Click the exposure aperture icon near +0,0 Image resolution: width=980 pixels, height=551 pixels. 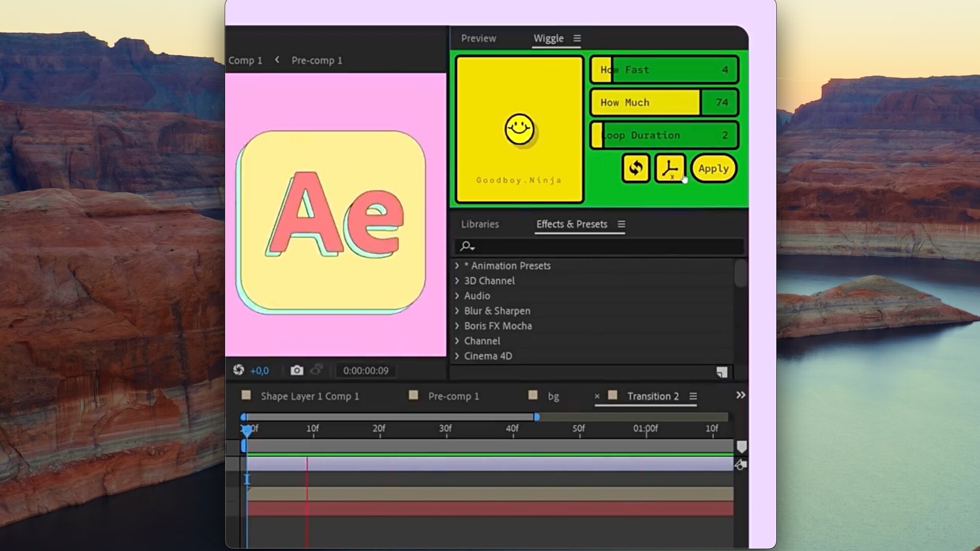click(x=239, y=370)
